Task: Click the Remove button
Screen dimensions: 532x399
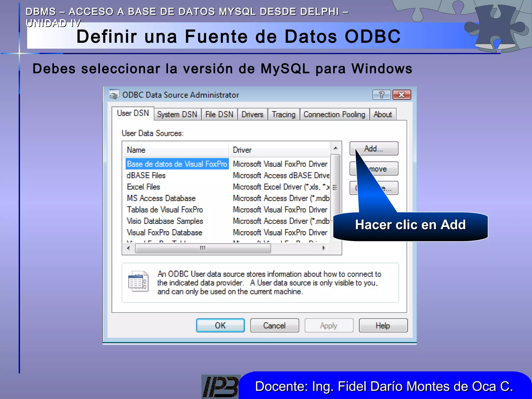Action: (x=374, y=169)
